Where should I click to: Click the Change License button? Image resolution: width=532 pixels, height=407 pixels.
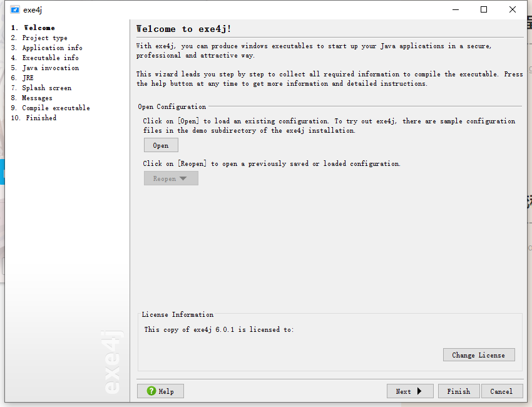click(479, 355)
